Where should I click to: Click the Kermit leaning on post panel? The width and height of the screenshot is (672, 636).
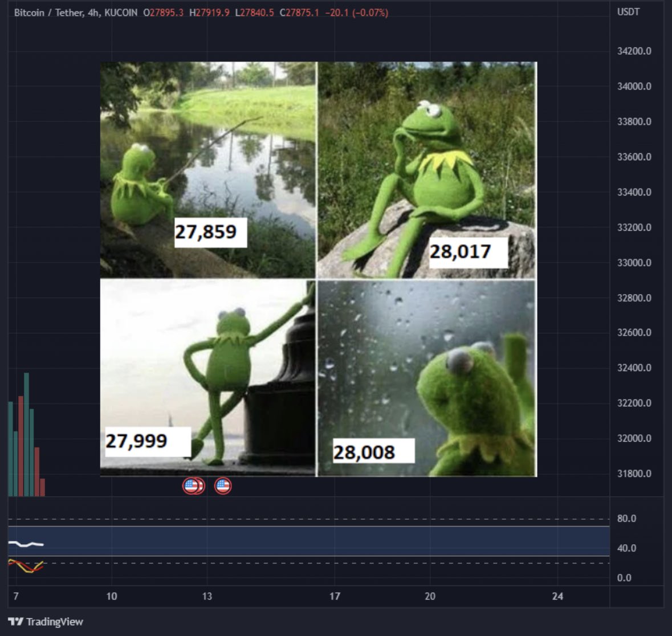[x=208, y=378]
